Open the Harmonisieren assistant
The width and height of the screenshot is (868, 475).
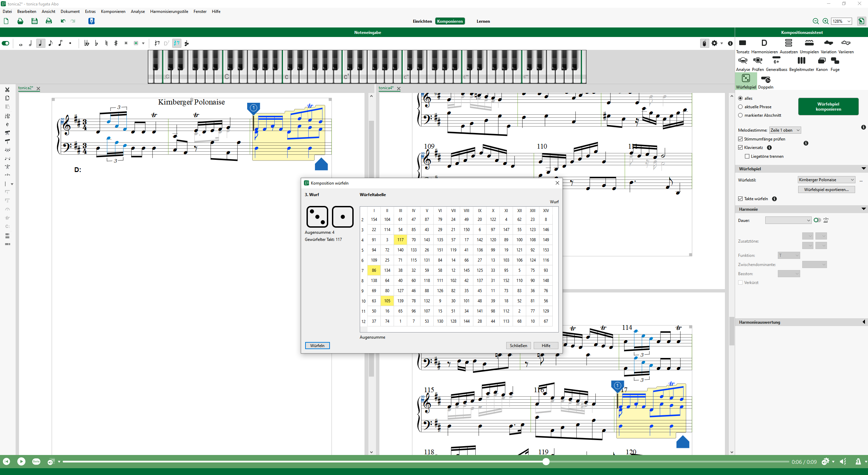pos(764,46)
